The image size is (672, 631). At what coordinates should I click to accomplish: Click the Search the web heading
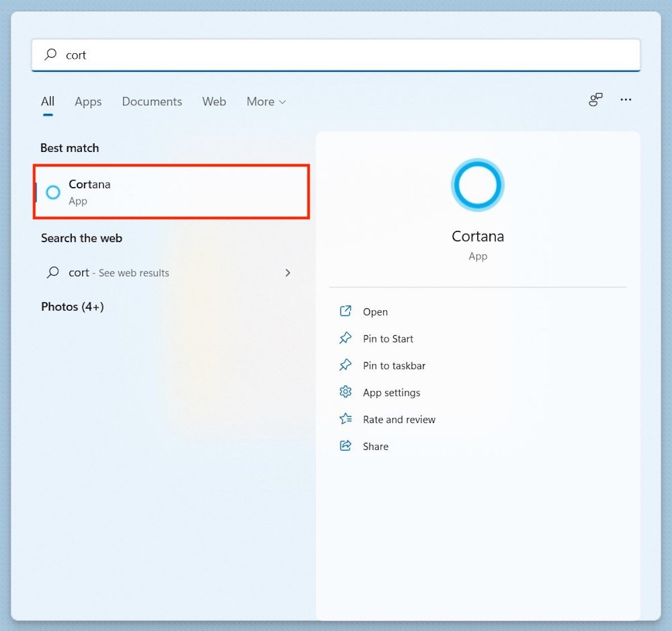pos(81,238)
